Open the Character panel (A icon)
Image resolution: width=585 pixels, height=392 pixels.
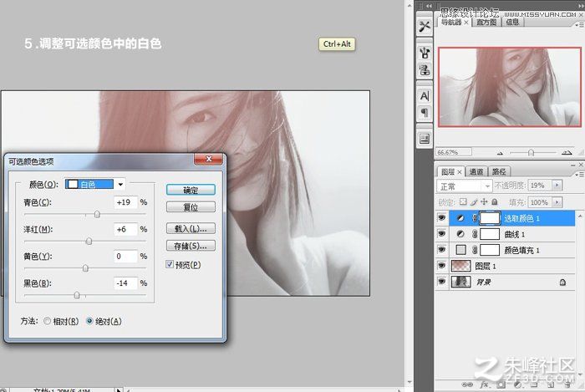(425, 96)
